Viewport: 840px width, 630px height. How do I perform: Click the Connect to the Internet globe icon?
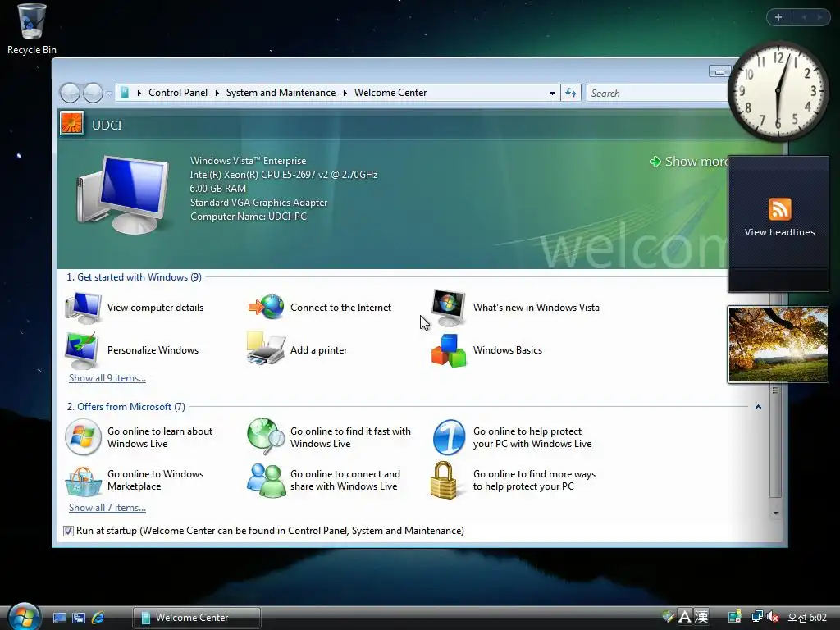click(267, 307)
